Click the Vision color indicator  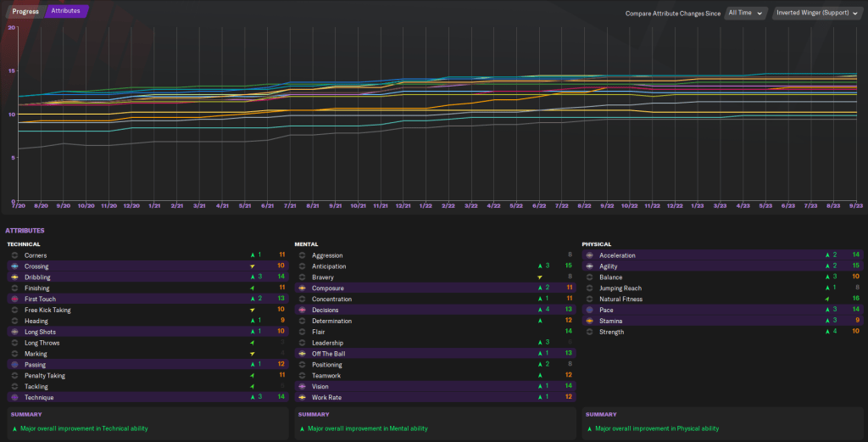pos(302,386)
